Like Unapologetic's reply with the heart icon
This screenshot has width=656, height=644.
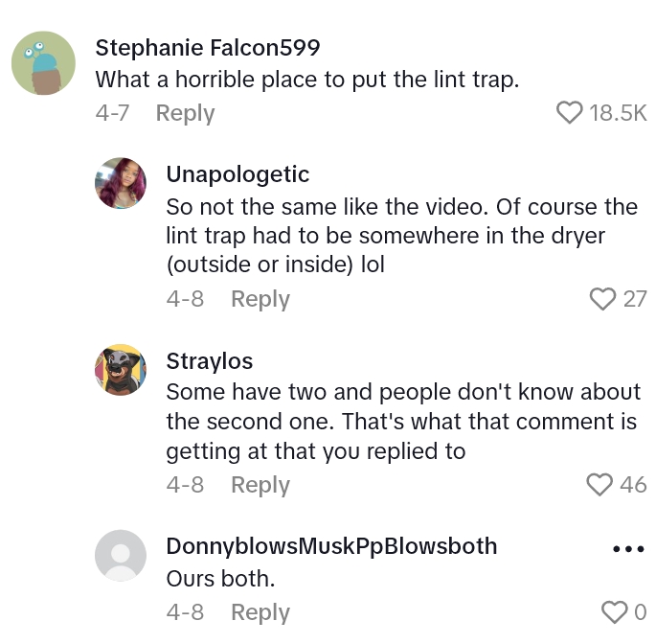pos(602,299)
